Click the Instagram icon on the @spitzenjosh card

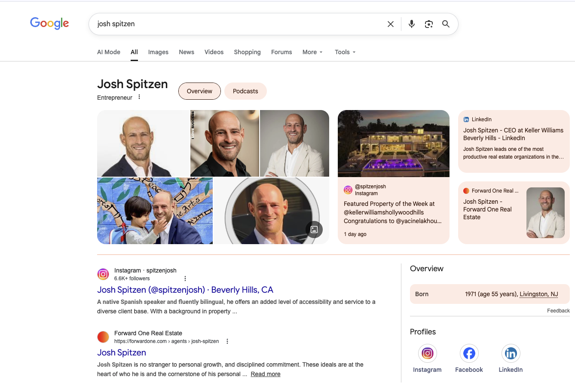point(348,190)
